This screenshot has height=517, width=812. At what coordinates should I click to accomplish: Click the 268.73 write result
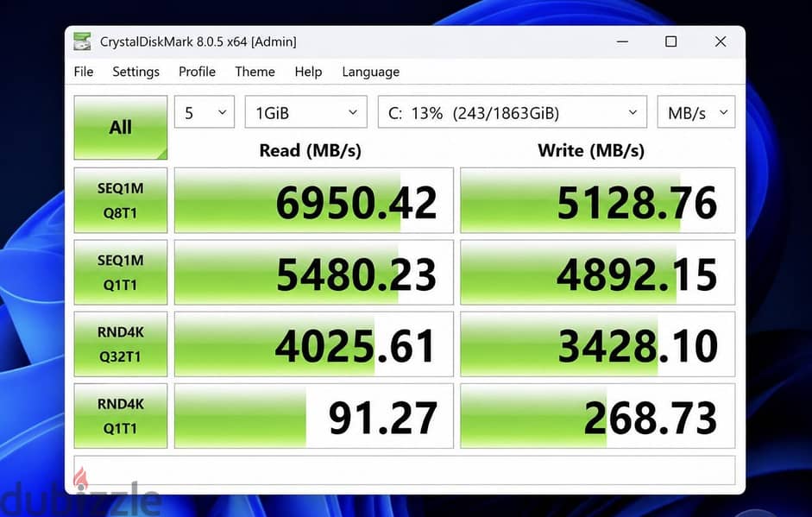[598, 416]
